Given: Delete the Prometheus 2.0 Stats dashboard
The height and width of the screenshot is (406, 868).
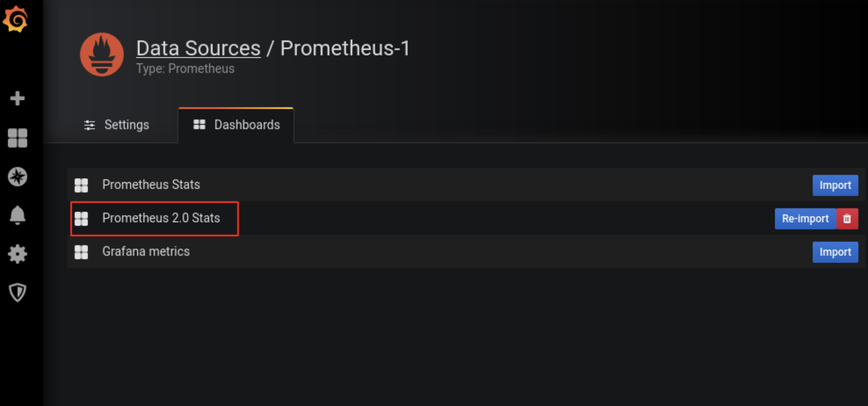Looking at the screenshot, I should [x=847, y=219].
